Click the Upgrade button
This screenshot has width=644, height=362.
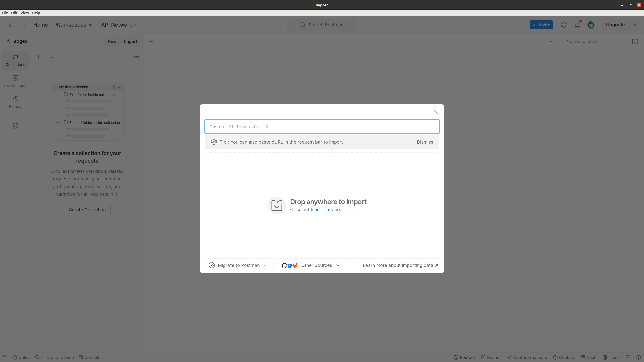click(x=615, y=25)
